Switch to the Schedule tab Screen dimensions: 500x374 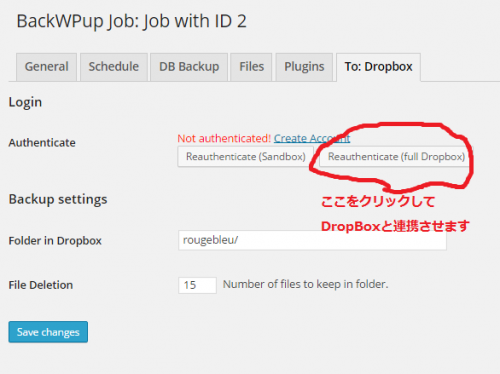pos(114,67)
